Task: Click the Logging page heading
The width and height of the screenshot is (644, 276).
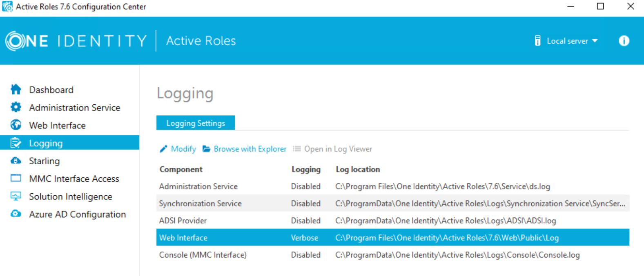Action: coord(185,93)
